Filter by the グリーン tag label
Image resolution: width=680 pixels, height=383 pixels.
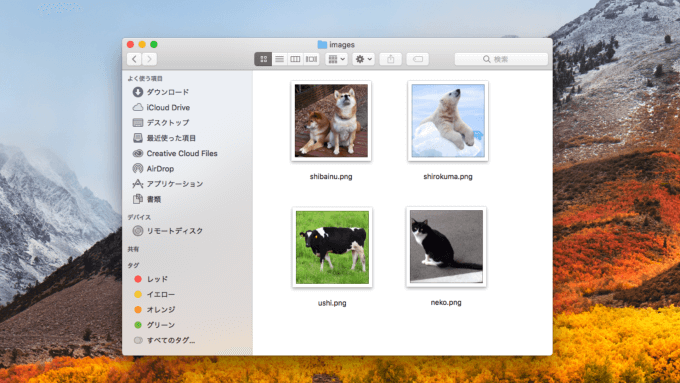(160, 325)
